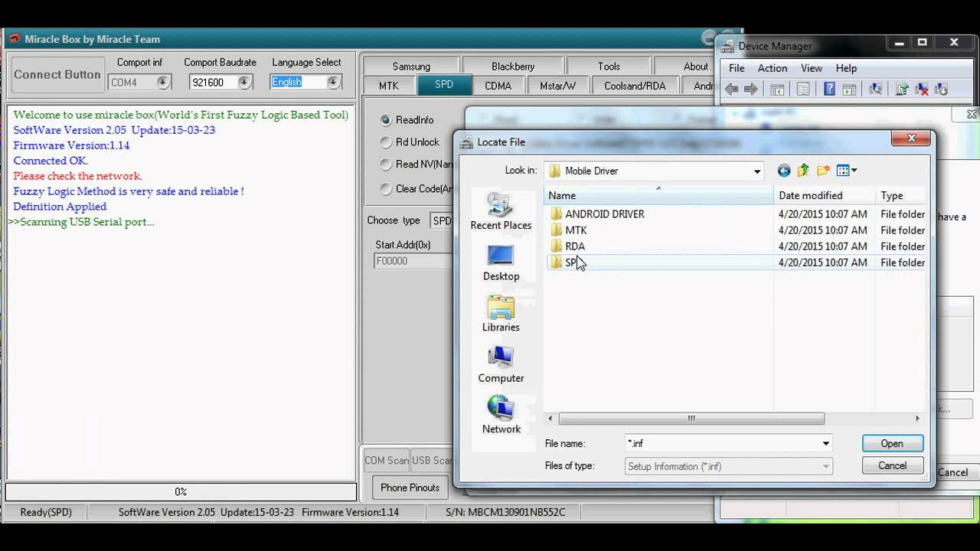
Task: Select the Rd Unlock radio button
Action: pyautogui.click(x=386, y=142)
